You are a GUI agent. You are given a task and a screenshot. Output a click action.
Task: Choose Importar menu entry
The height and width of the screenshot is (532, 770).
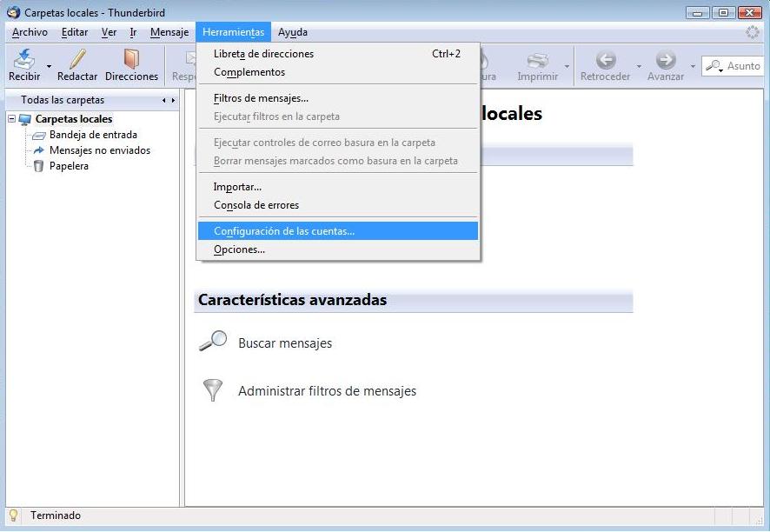pos(338,187)
